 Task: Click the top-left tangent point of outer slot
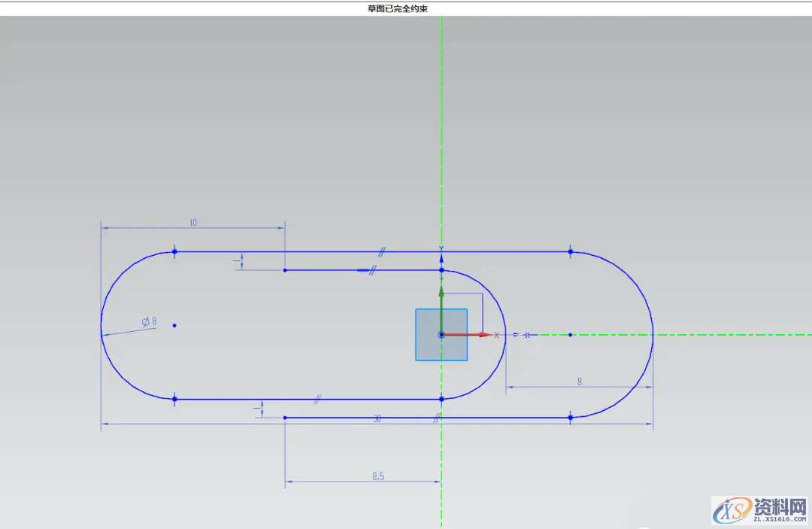pyautogui.click(x=174, y=251)
